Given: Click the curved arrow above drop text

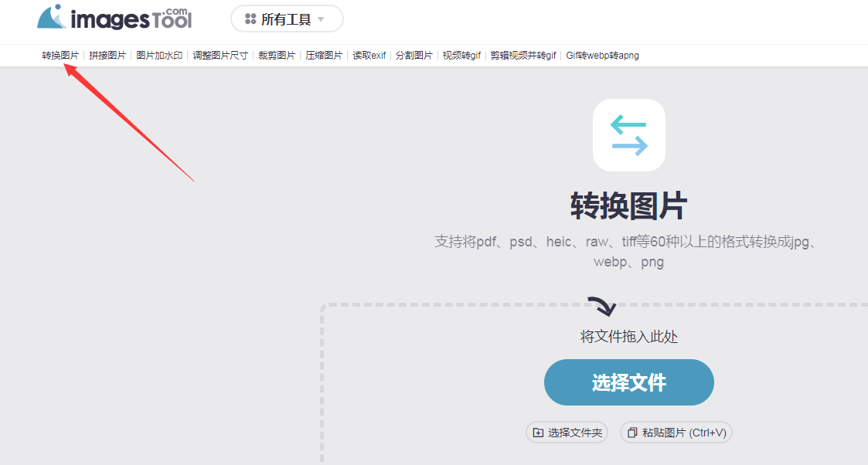Looking at the screenshot, I should [601, 306].
